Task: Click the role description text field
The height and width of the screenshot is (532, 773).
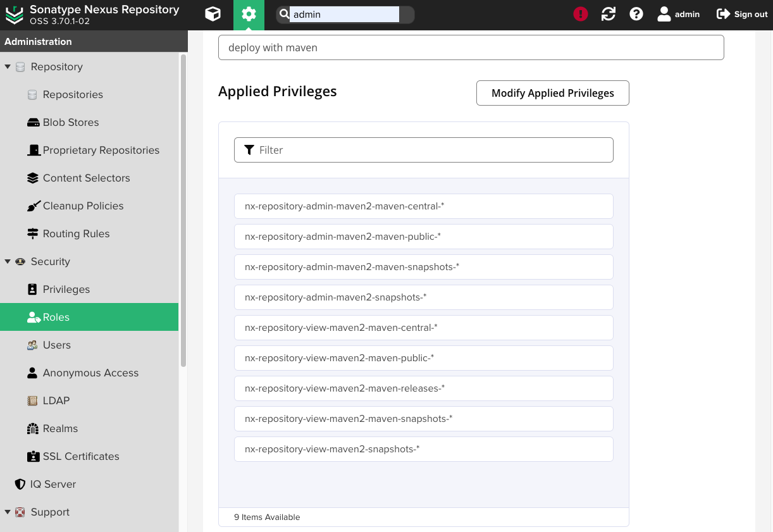Action: (x=471, y=47)
